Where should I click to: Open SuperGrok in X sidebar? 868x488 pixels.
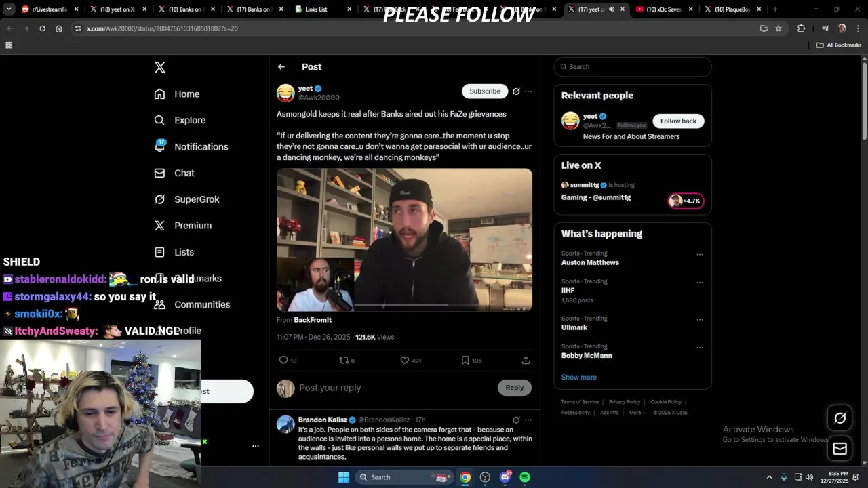(x=186, y=199)
